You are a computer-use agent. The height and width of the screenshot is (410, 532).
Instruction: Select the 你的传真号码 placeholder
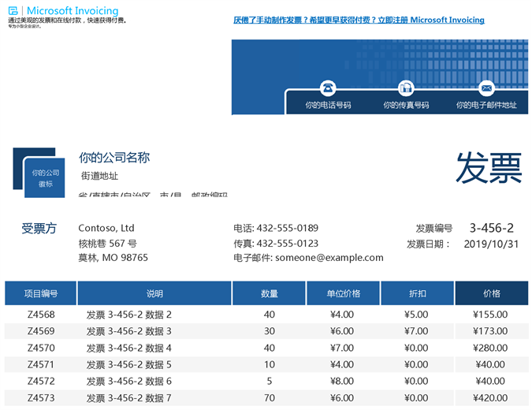click(x=406, y=105)
